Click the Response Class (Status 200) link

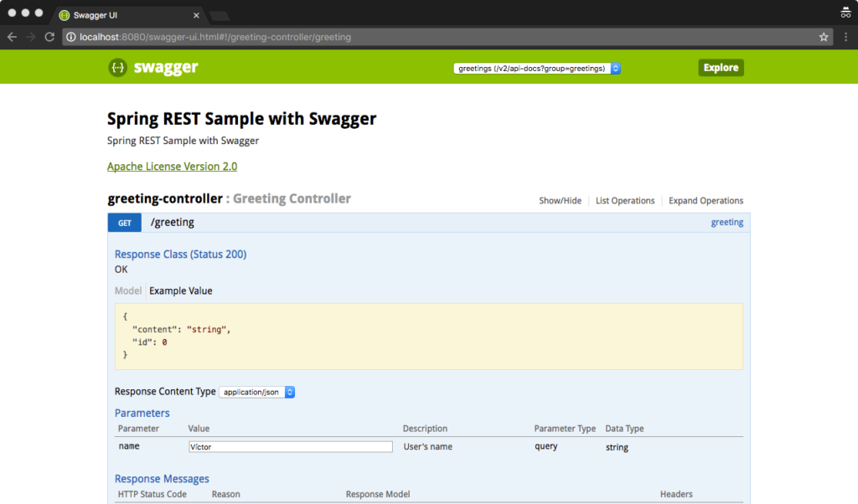tap(180, 254)
